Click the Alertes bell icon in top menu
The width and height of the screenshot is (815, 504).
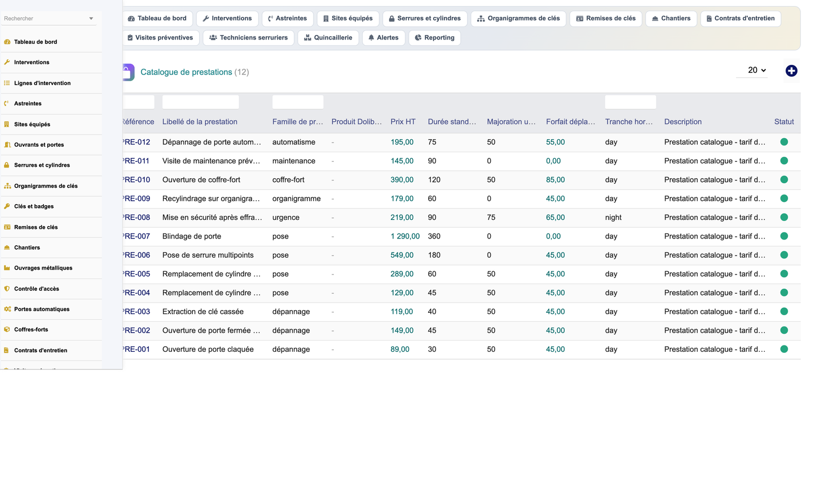click(371, 38)
